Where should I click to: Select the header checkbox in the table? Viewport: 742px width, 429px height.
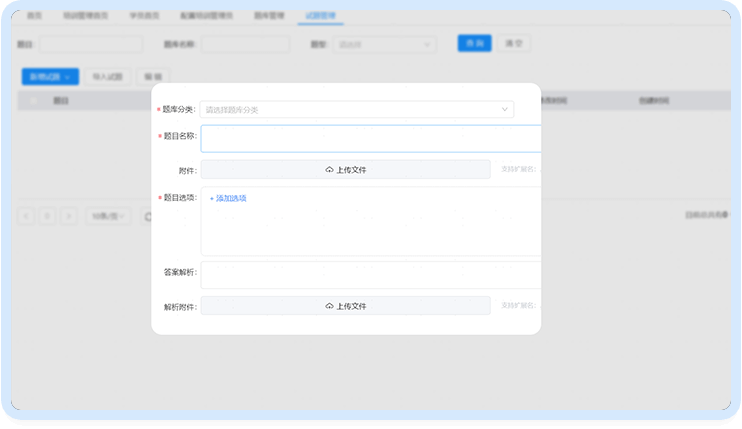(33, 100)
